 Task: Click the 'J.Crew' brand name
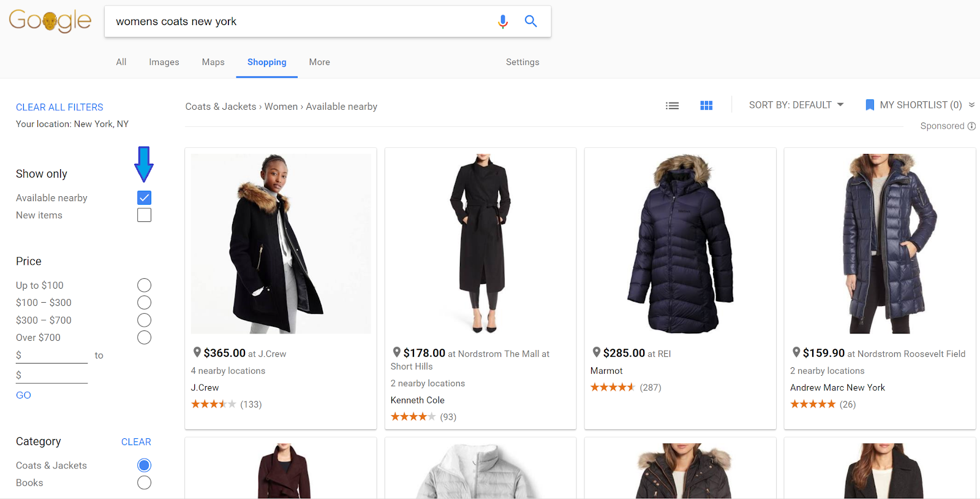tap(205, 387)
